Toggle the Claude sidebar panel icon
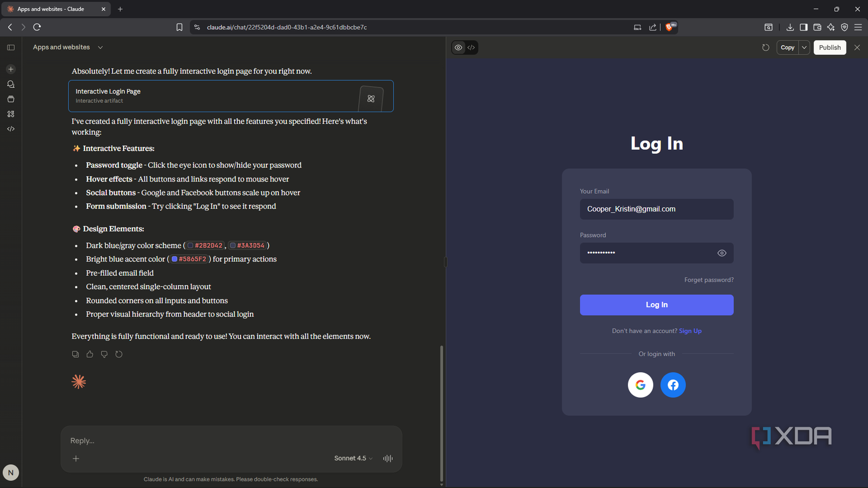The width and height of the screenshot is (868, 488). 10,47
